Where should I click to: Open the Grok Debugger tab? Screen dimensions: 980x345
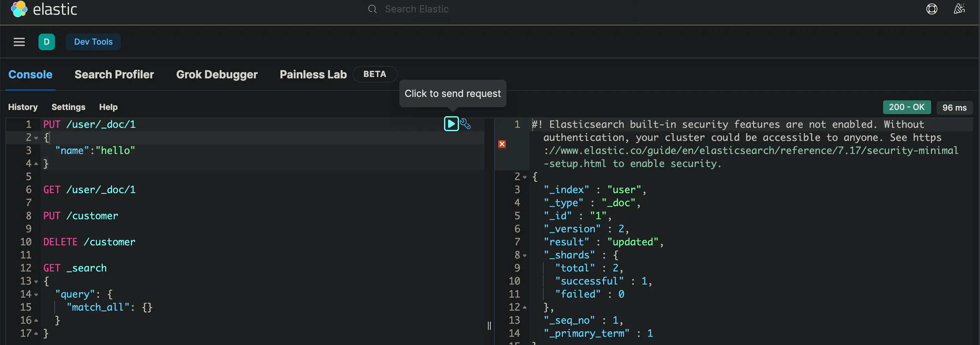click(216, 75)
